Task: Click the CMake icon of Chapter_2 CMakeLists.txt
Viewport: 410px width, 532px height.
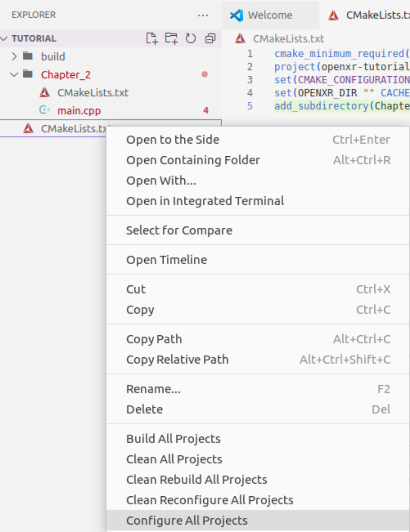Action: click(x=44, y=93)
